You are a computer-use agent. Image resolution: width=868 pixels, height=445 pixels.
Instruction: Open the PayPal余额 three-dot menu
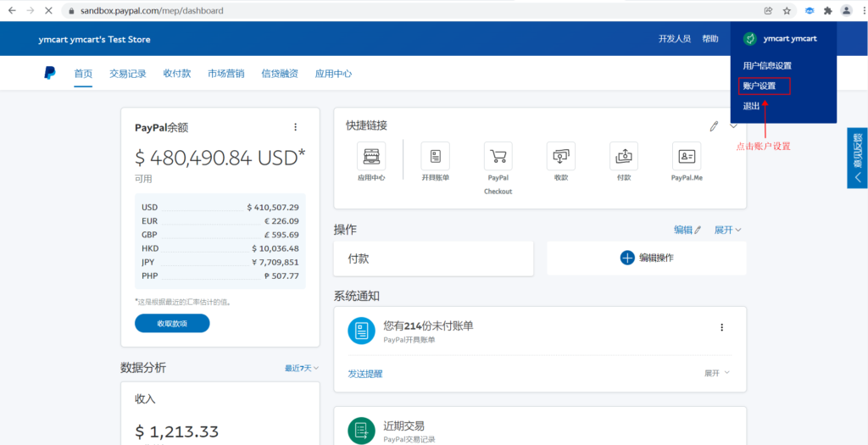pyautogui.click(x=296, y=127)
